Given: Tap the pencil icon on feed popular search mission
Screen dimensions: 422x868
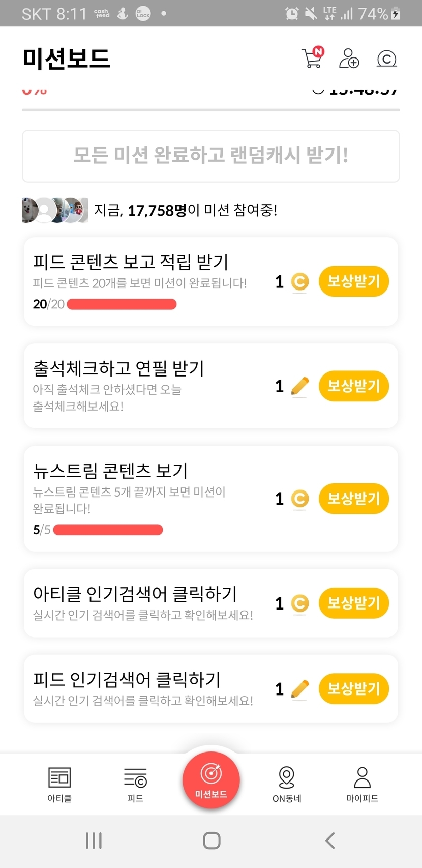Looking at the screenshot, I should (x=300, y=689).
